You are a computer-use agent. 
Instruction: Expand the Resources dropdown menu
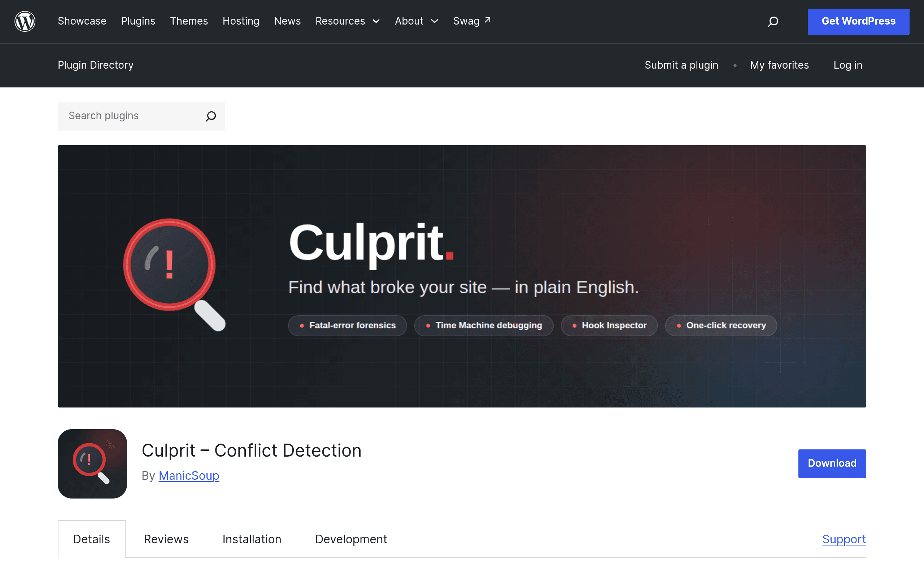[348, 21]
